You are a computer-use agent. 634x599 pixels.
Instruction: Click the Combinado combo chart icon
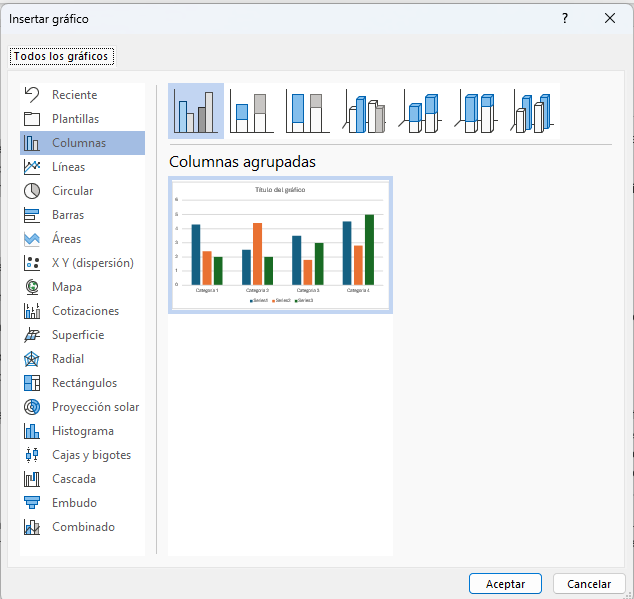point(32,527)
